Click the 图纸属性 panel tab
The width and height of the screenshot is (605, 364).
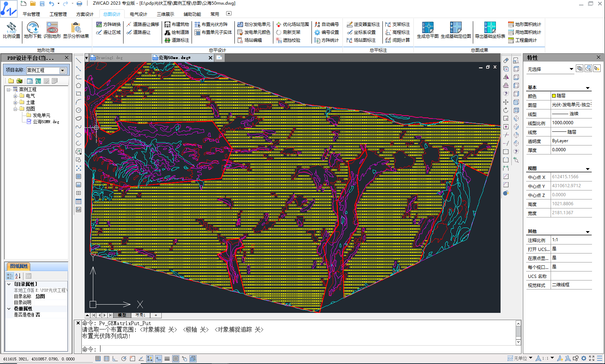19,266
